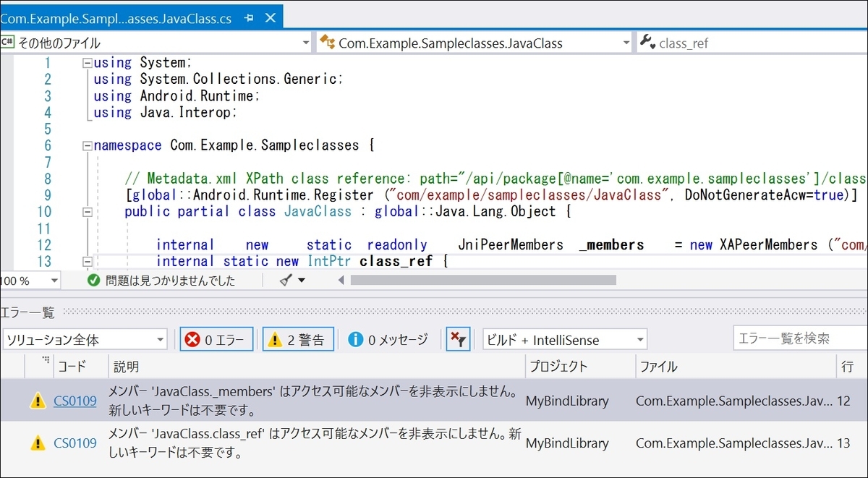Open the project dropdown 'その他のファイル'
The width and height of the screenshot is (868, 478).
point(156,43)
